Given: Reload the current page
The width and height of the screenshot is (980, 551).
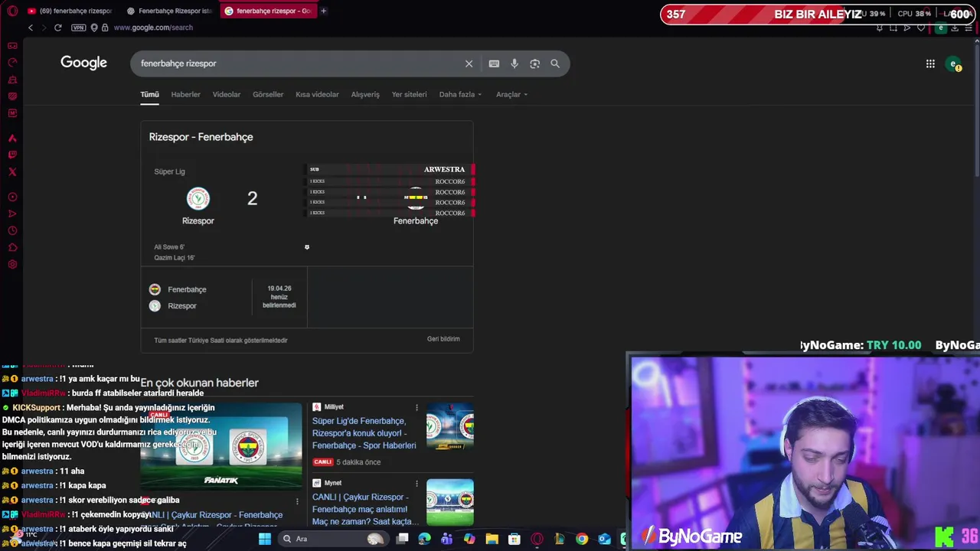Looking at the screenshot, I should (57, 28).
